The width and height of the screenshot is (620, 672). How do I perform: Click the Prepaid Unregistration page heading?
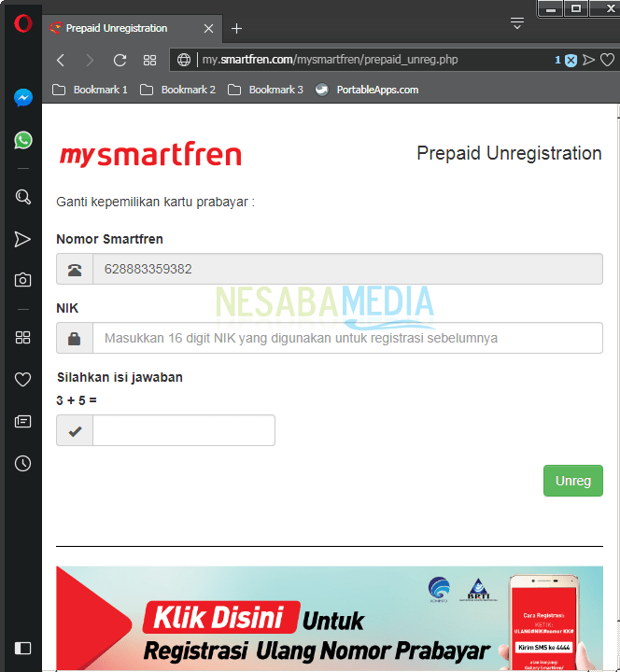(x=509, y=153)
